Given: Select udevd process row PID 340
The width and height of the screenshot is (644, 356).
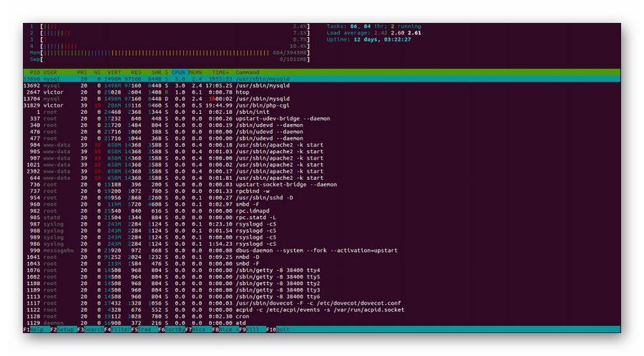Looking at the screenshot, I should (321, 125).
